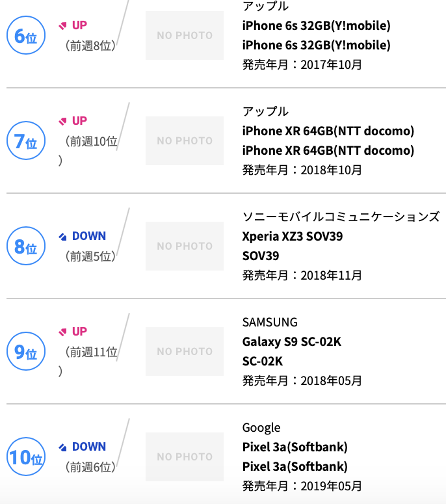Click the NO PHOTO thumbnail for iPhone XR
Image resolution: width=446 pixels, height=504 pixels.
pyautogui.click(x=185, y=140)
